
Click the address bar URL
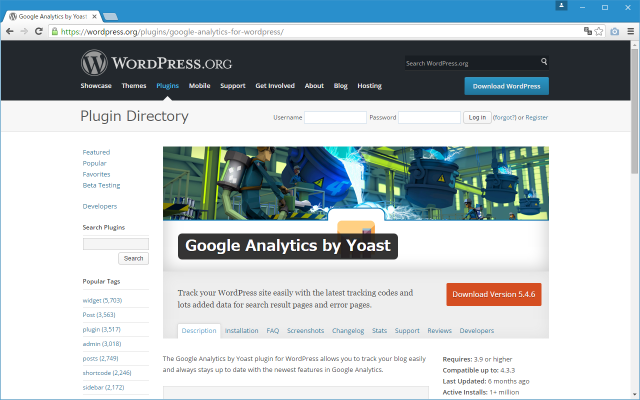click(x=172, y=32)
